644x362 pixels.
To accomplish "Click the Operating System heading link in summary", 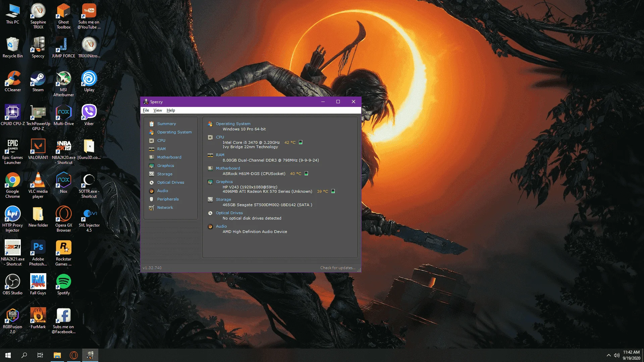I will click(233, 124).
